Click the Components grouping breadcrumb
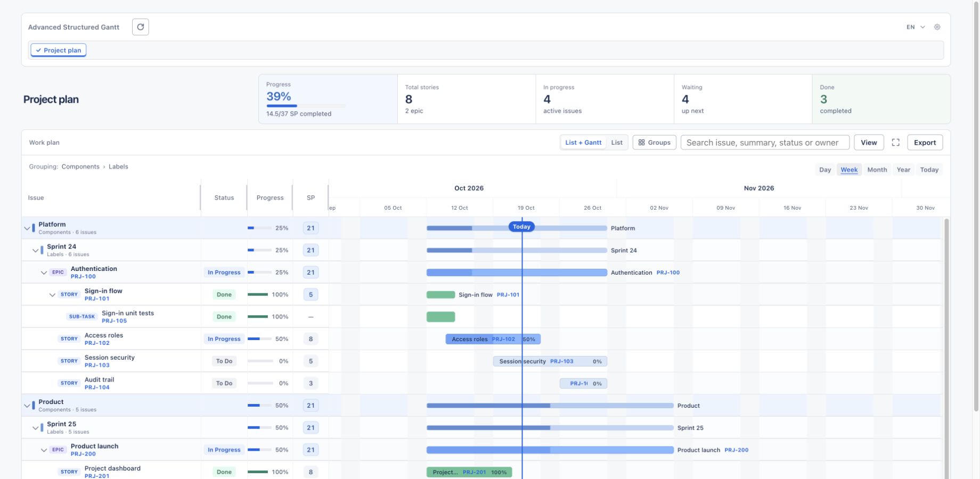This screenshot has width=980, height=479. pyautogui.click(x=80, y=167)
